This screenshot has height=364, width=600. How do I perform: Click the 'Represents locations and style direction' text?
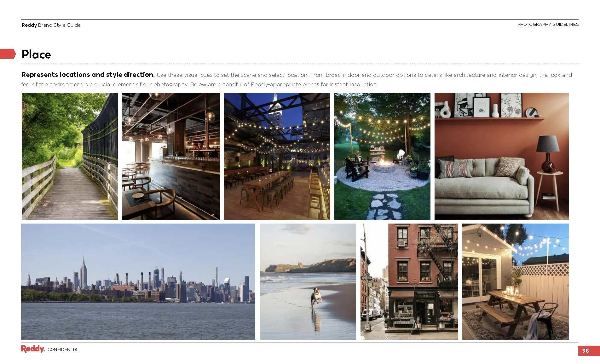88,75
